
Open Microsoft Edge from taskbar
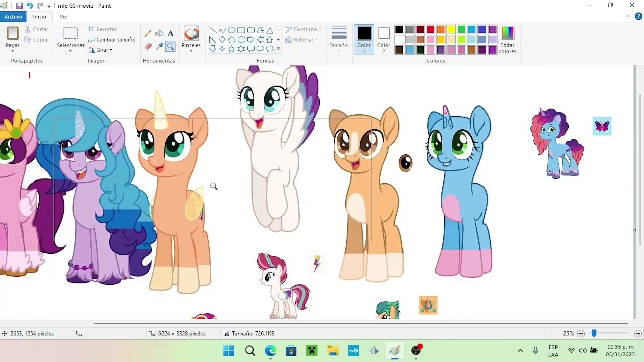click(x=271, y=351)
